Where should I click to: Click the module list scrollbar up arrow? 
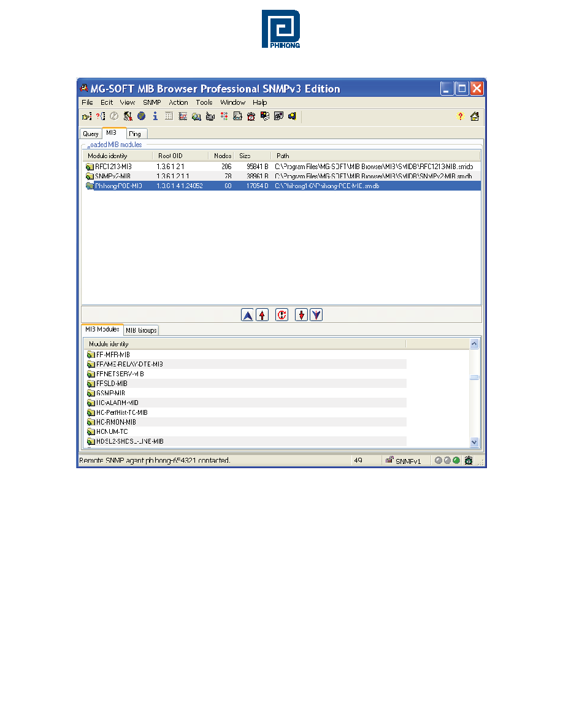pos(474,344)
